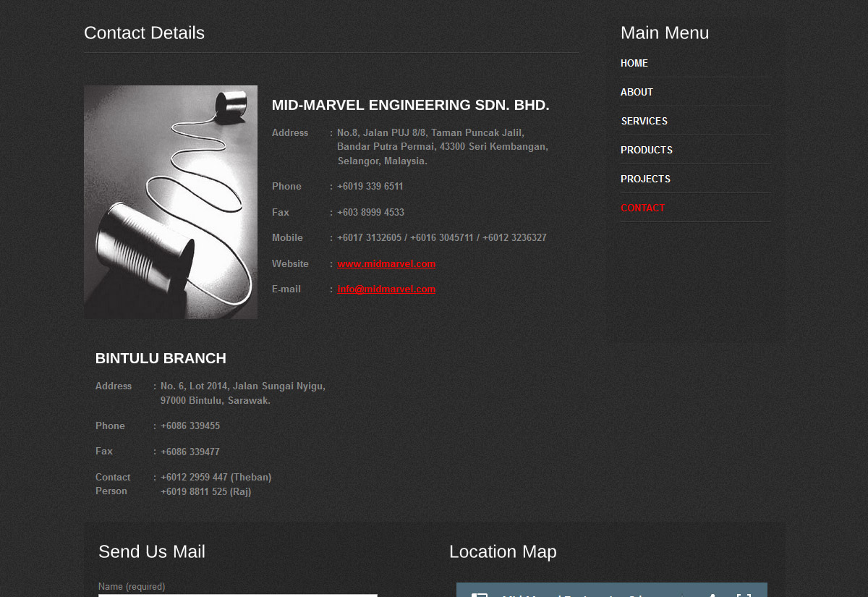Click the red CONTACT menu item
The height and width of the screenshot is (597, 868).
642,208
